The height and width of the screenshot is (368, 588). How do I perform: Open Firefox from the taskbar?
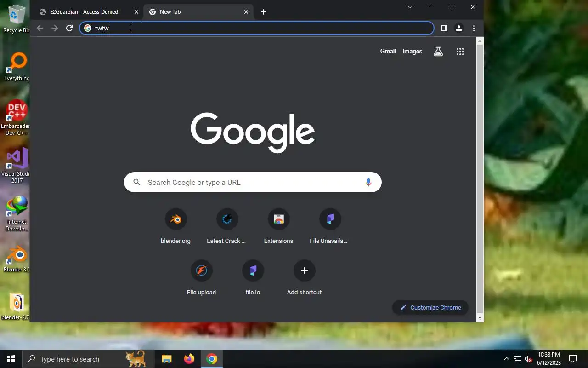(189, 359)
